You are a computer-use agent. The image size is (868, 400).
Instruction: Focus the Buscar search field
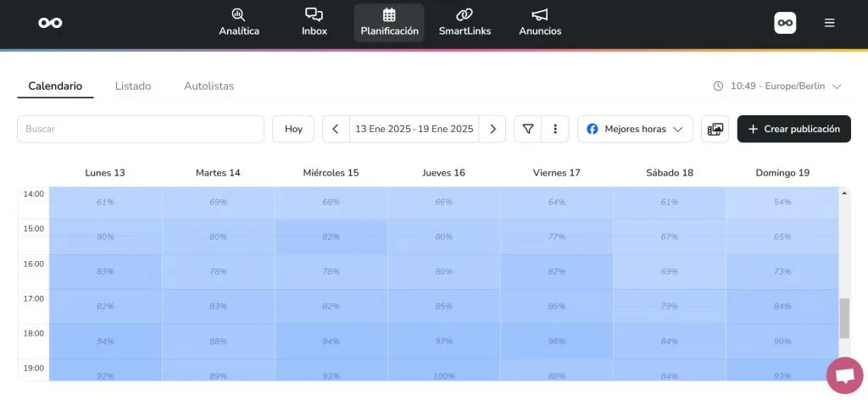click(141, 129)
